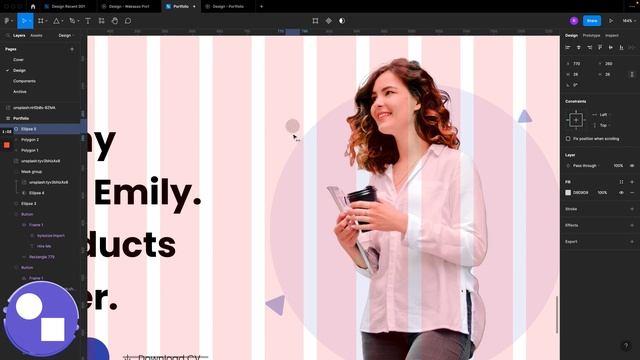Align bottom icon in Design panel
640x360 pixels.
[x=621, y=48]
